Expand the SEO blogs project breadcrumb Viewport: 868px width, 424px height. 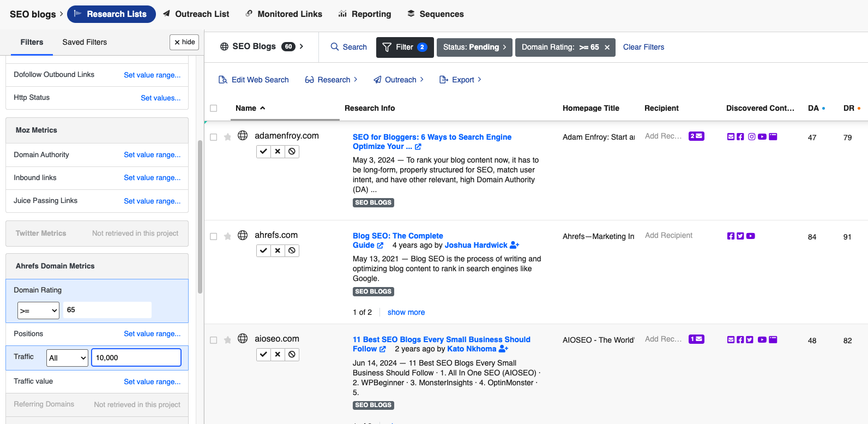(x=36, y=14)
